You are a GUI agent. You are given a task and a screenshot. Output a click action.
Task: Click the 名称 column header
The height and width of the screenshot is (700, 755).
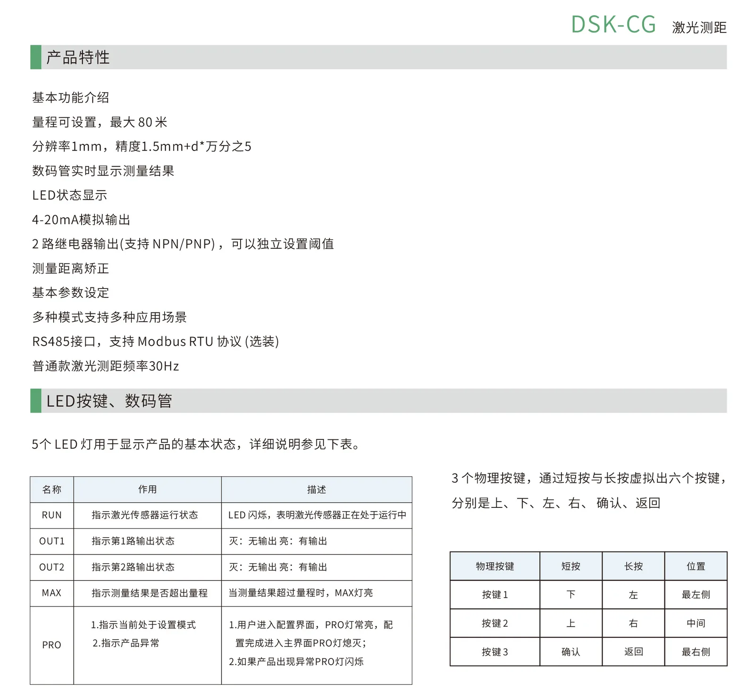click(x=52, y=489)
